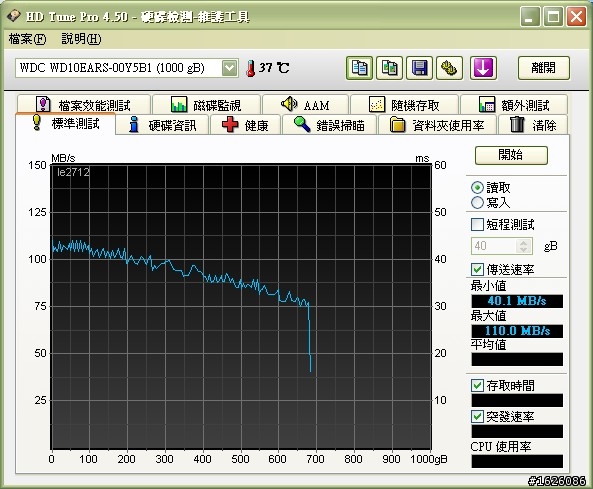Image resolution: width=593 pixels, height=489 pixels.
Task: Click the copy screenshot to clipboard icon
Action: 389,68
